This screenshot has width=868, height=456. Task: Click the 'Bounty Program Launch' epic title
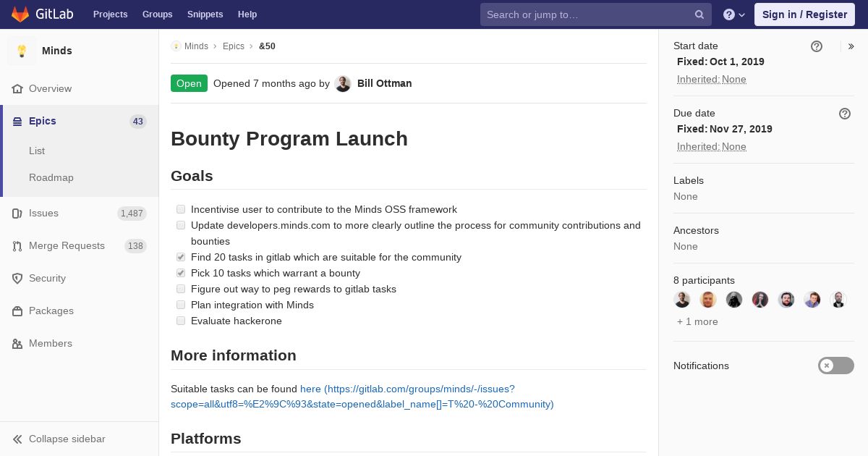pos(289,138)
